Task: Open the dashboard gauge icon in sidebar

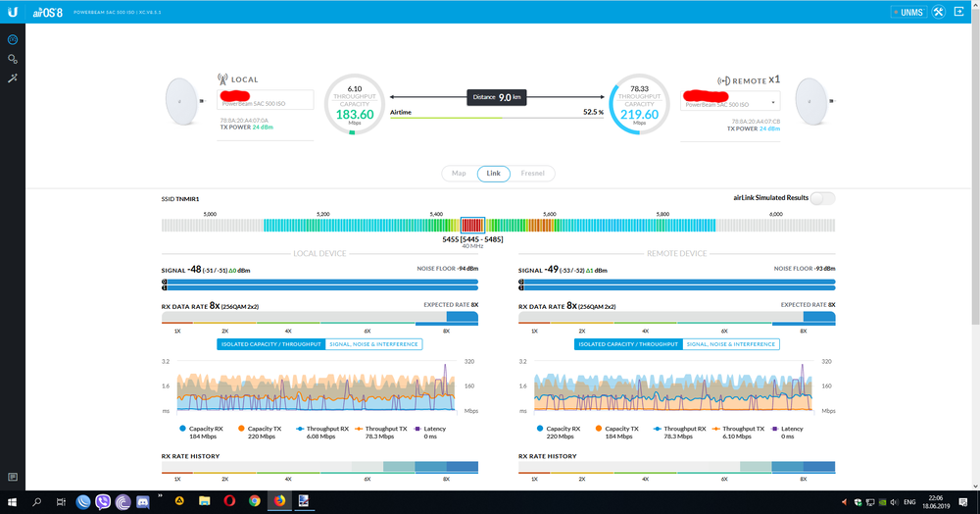Action: (x=13, y=40)
